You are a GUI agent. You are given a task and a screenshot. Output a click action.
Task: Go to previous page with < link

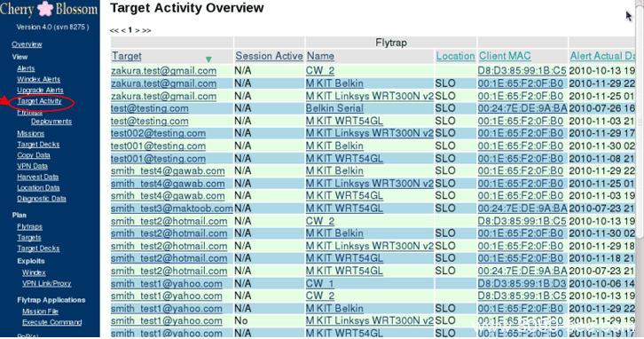123,30
